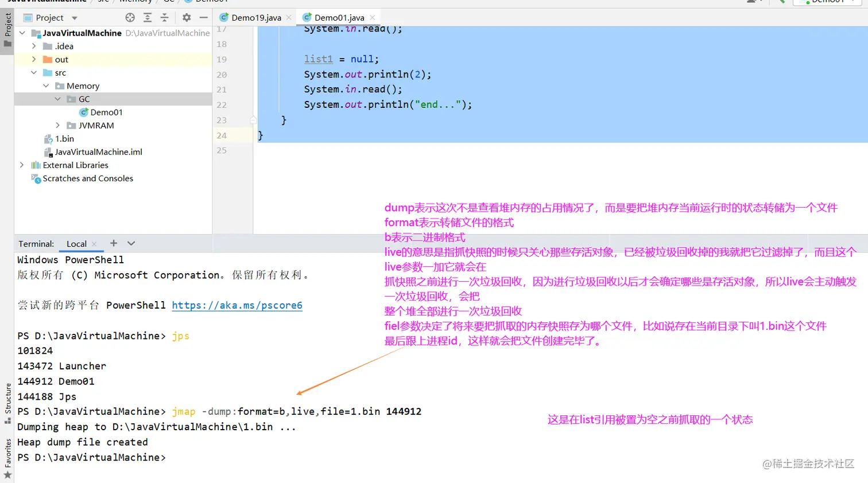Open the Project tool window sidebar tab
Screen dimensions: 868x483
tap(7, 30)
